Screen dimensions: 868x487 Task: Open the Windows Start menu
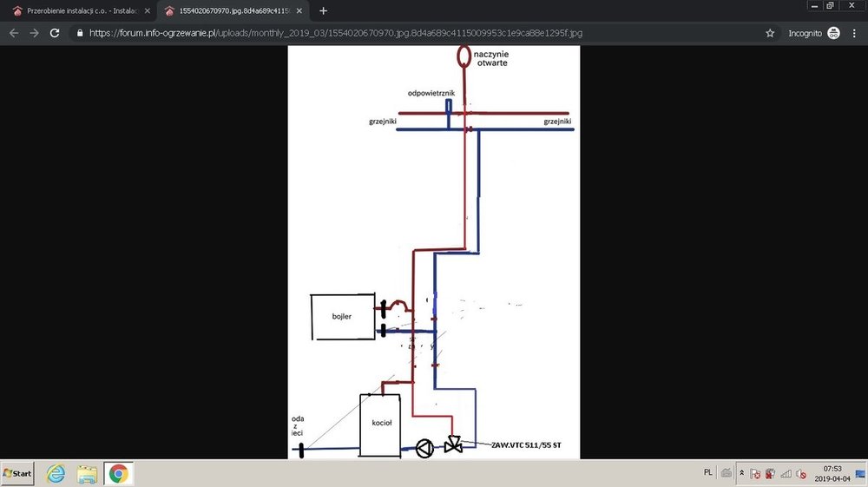tap(17, 474)
